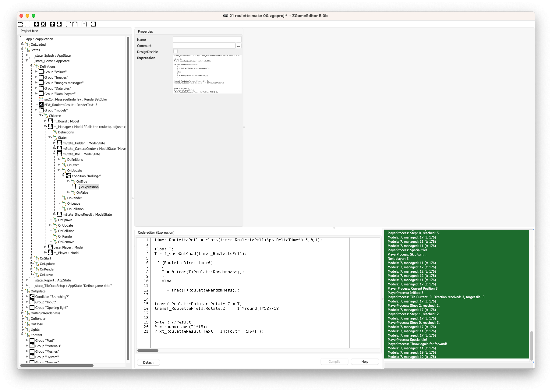552x392 pixels.
Task: Expand the state_Splash AppState node
Action: click(x=27, y=55)
